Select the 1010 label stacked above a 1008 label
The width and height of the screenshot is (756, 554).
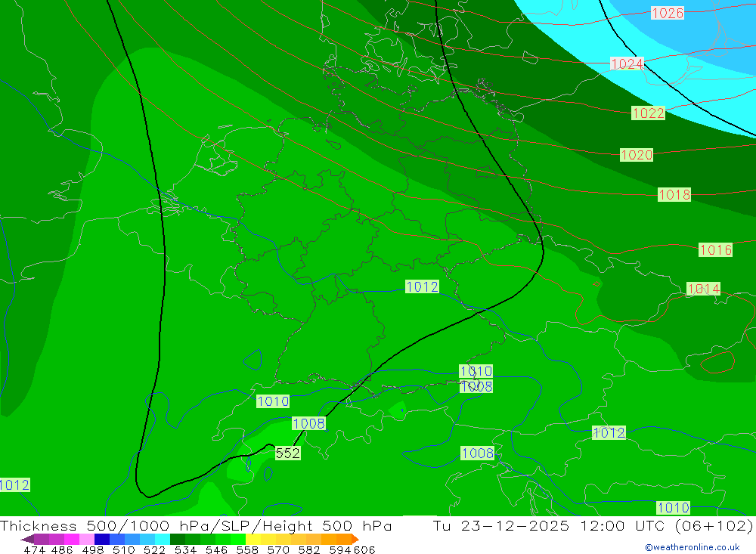476,371
